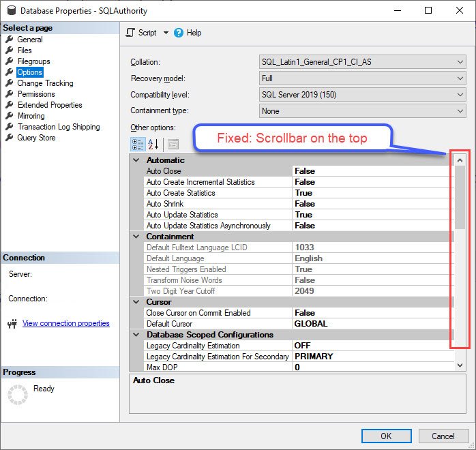The height and width of the screenshot is (450, 476).
Task: Select the General page
Action: coord(30,40)
